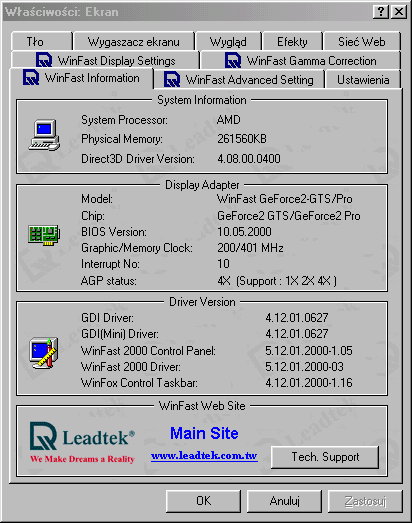The width and height of the screenshot is (412, 523).
Task: Click the Physical Memory value 261560KB
Action: pyautogui.click(x=242, y=139)
